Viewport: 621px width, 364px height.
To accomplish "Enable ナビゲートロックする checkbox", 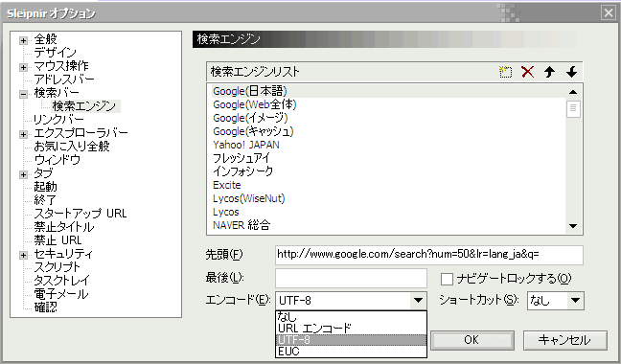I will click(x=447, y=279).
